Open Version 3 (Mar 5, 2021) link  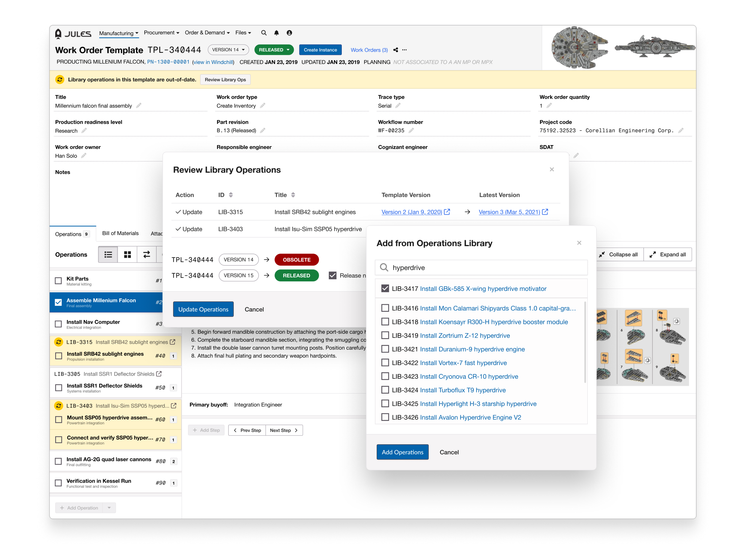pos(509,212)
